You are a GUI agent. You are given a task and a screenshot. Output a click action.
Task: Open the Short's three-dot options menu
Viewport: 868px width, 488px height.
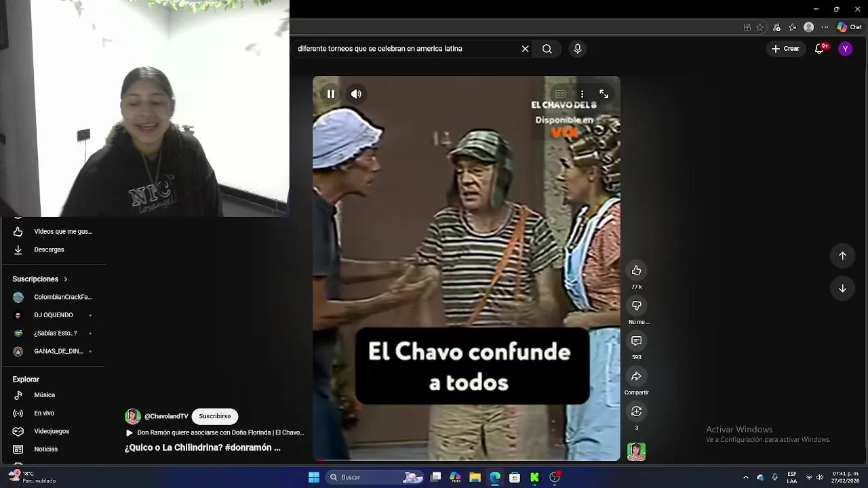tap(582, 94)
